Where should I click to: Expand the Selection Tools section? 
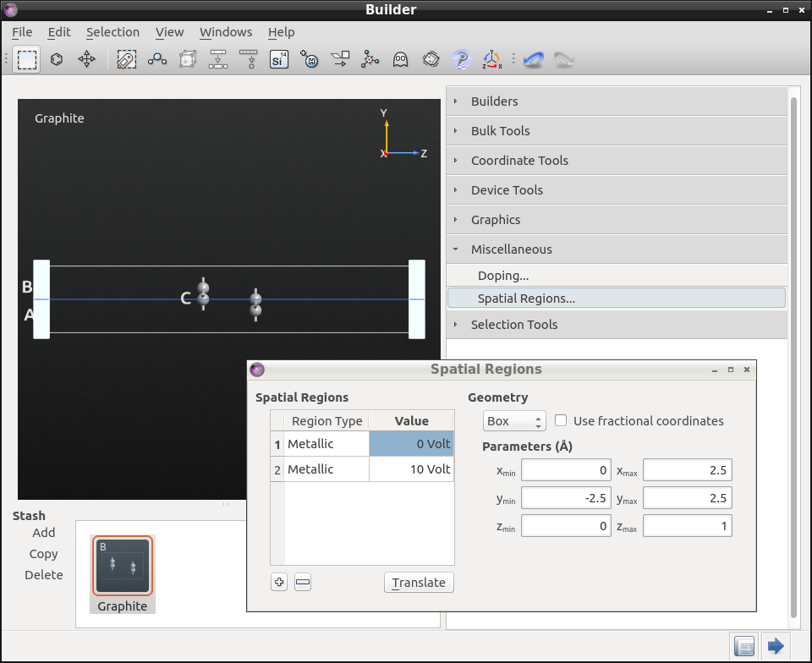(617, 325)
